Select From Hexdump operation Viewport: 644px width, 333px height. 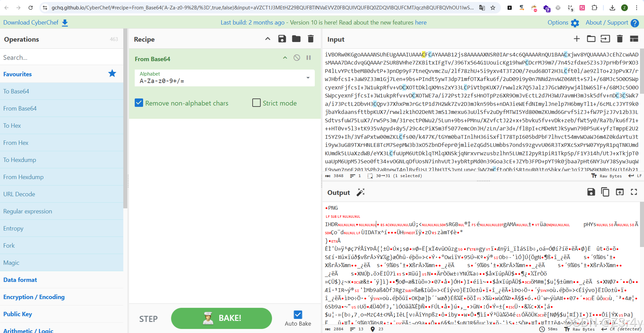(61, 177)
